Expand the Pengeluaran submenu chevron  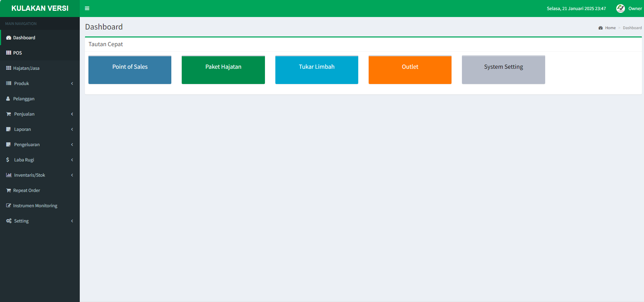[x=72, y=144]
